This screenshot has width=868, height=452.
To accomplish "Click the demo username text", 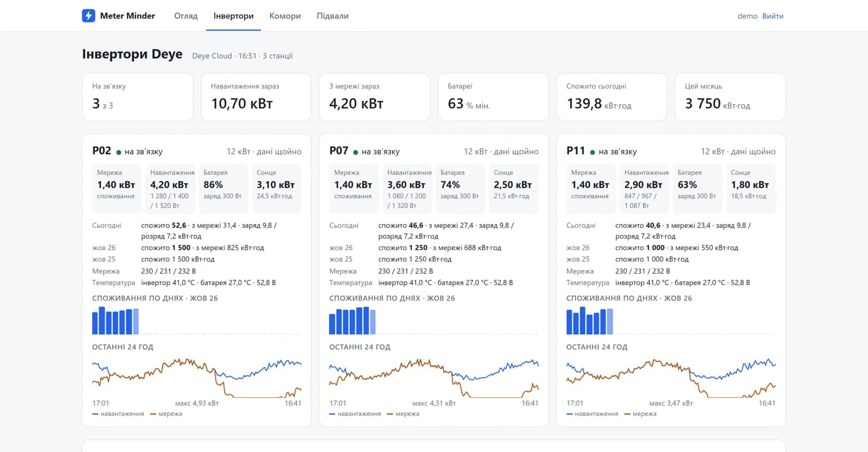I will click(747, 16).
